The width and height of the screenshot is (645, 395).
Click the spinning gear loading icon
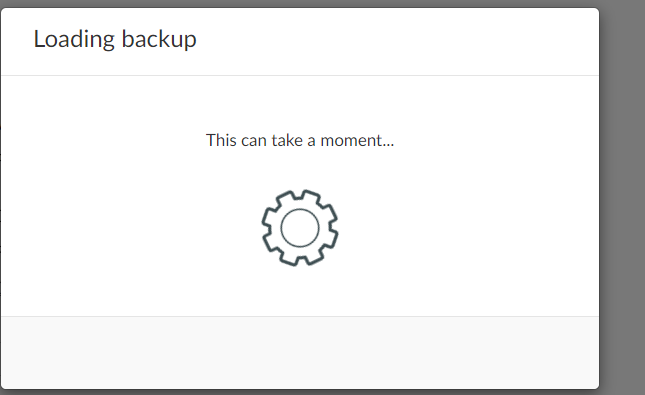tap(300, 228)
